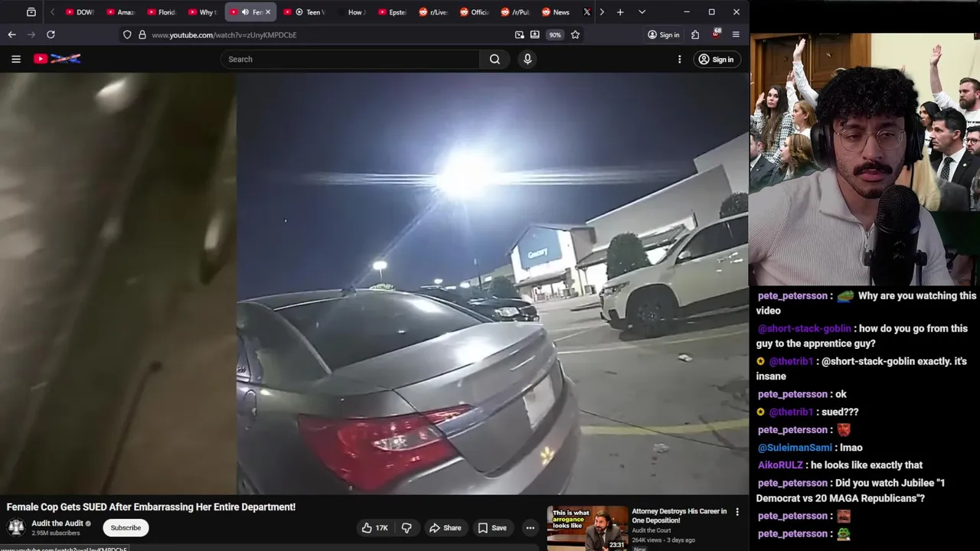The image size is (980, 551).
Task: Open the picture-in-picture icon in the address bar
Action: (520, 34)
